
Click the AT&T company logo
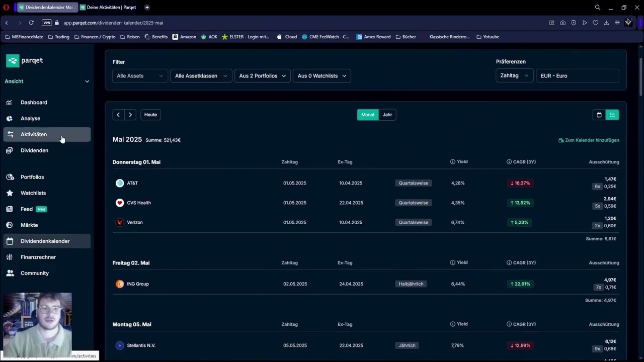[x=120, y=183]
